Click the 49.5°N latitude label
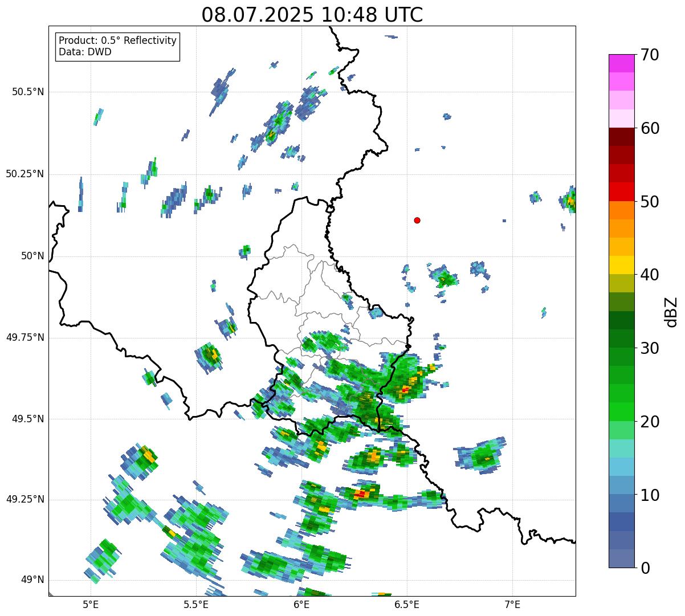The height and width of the screenshot is (616, 685). [x=28, y=419]
